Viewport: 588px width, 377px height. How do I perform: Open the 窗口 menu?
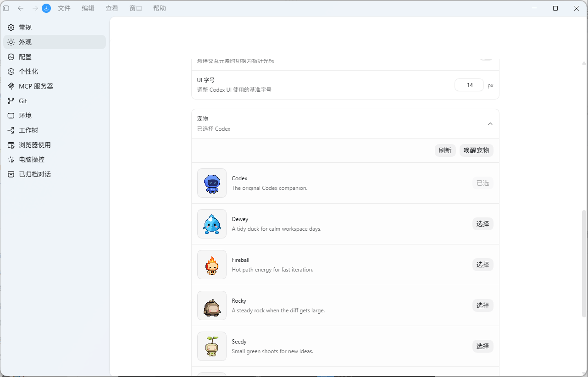coord(136,8)
